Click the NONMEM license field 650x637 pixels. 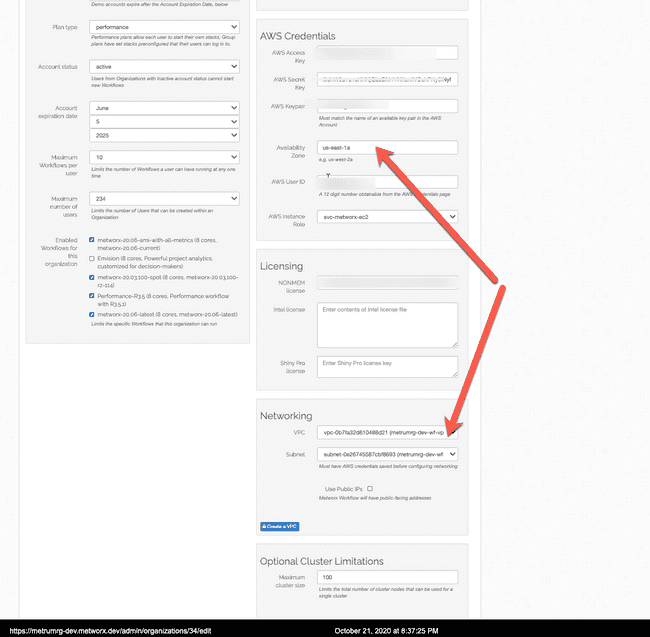pyautogui.click(x=387, y=283)
